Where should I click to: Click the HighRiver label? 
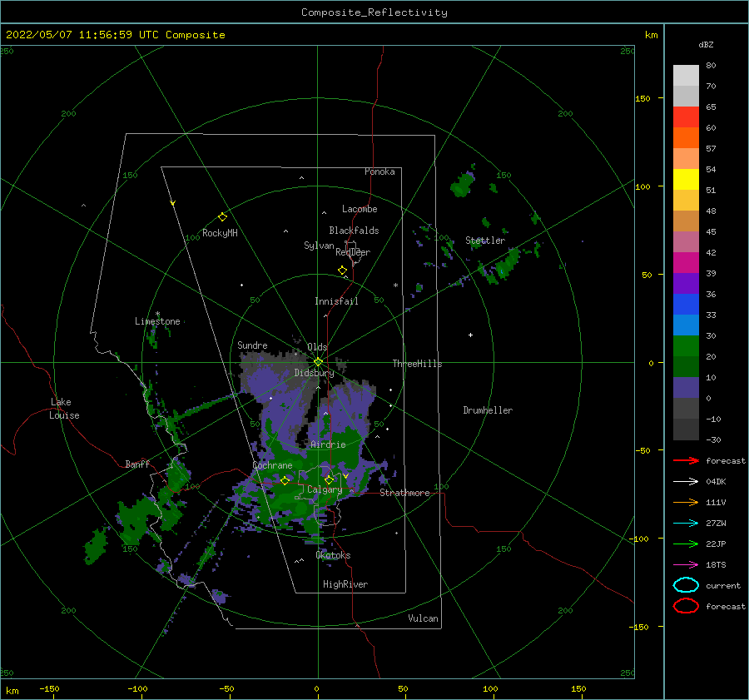(x=345, y=584)
